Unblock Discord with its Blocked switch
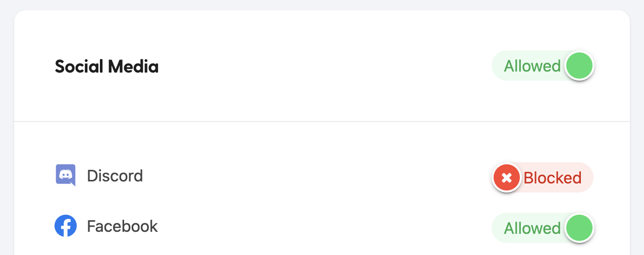Screen dimensions: 644x255 [x=543, y=178]
